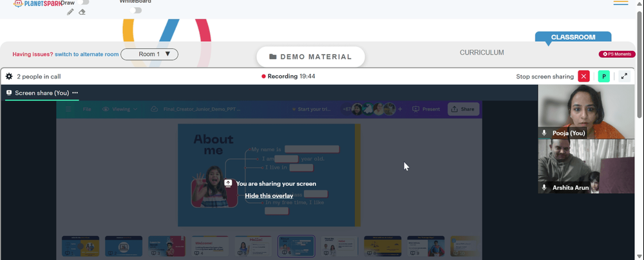Click 'Hide this overlay' link
Viewport: 644px width, 260px height.
(x=269, y=196)
